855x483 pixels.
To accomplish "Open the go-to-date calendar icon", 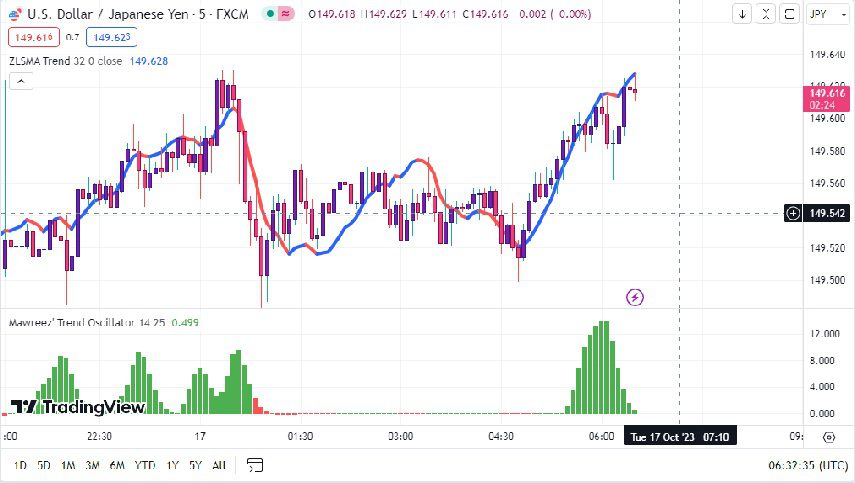I will tap(255, 465).
